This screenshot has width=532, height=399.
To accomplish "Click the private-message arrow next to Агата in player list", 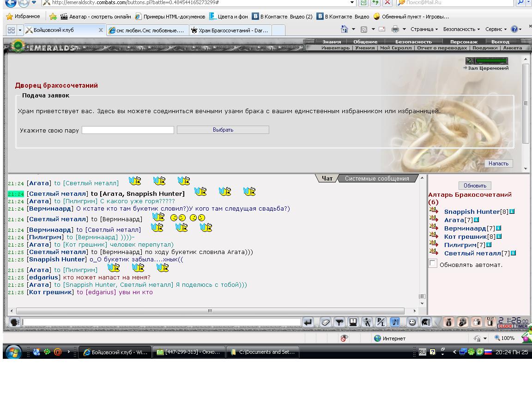I will (434, 218).
